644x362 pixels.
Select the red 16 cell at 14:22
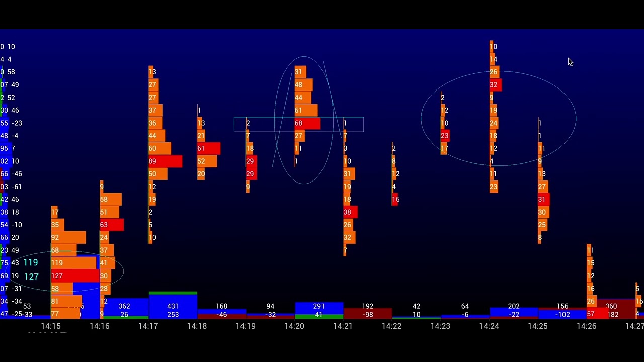coord(395,200)
